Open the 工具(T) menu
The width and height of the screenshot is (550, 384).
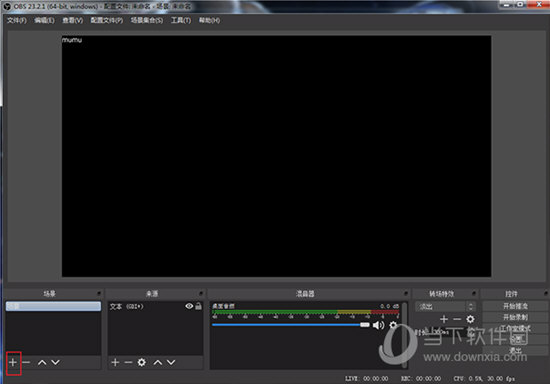click(x=181, y=20)
